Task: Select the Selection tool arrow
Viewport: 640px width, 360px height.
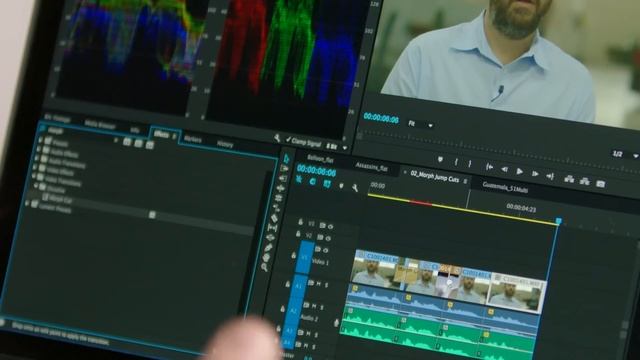Action: pos(287,158)
